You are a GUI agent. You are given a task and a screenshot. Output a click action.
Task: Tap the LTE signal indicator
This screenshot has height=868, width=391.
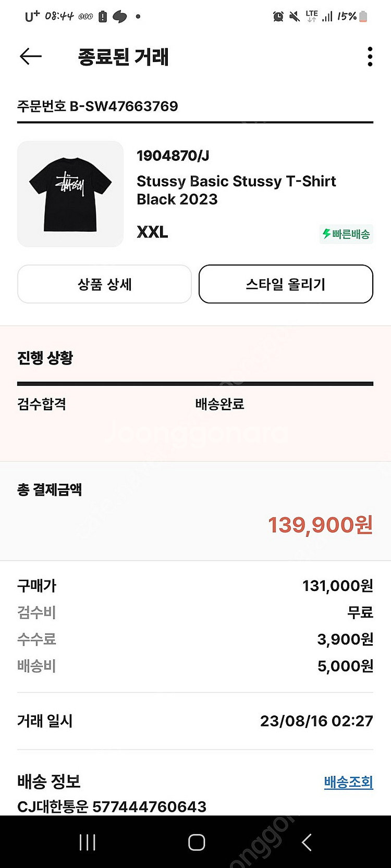click(312, 16)
